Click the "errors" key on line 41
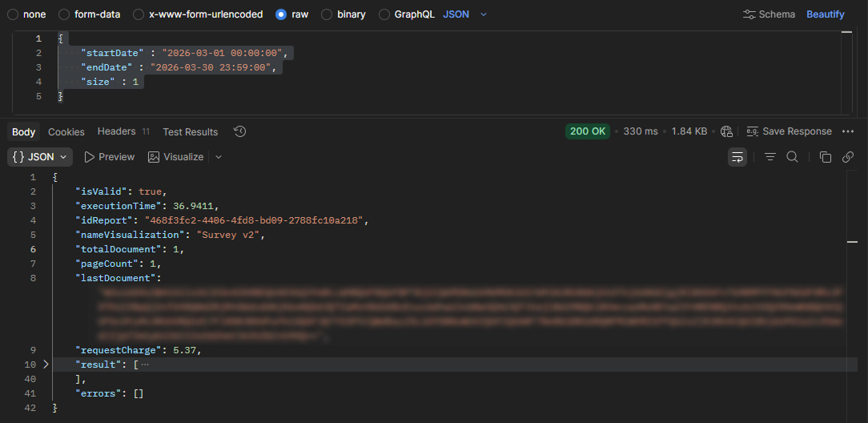 98,393
